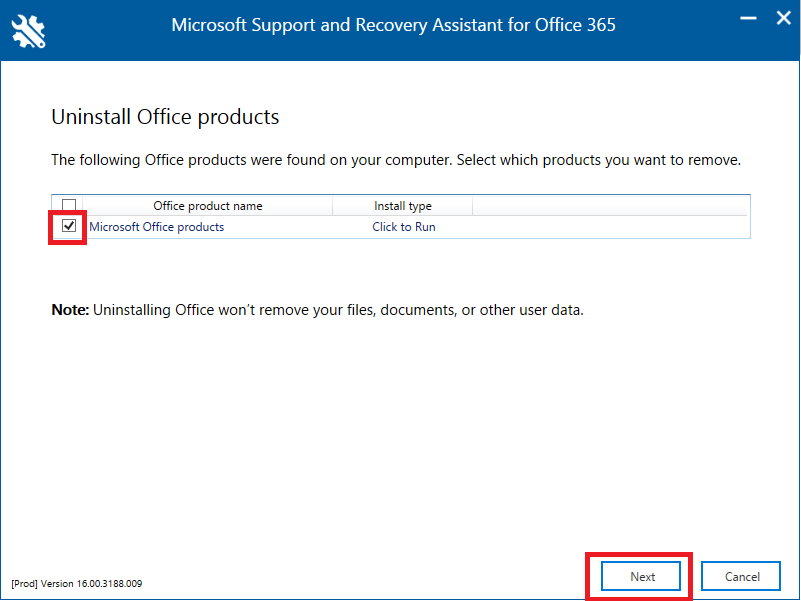Viewport: 801px width, 601px height.
Task: Click the wrench and screwdriver app icon
Action: [x=28, y=31]
